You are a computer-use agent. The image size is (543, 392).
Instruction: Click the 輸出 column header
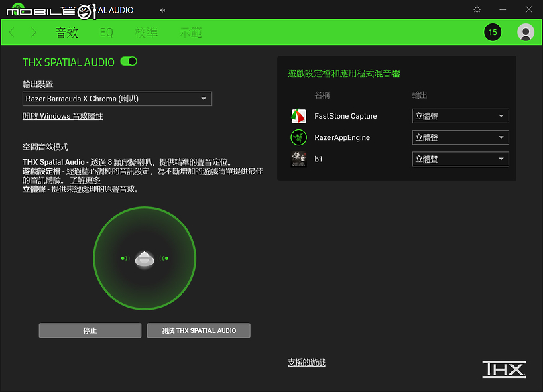pyautogui.click(x=420, y=95)
